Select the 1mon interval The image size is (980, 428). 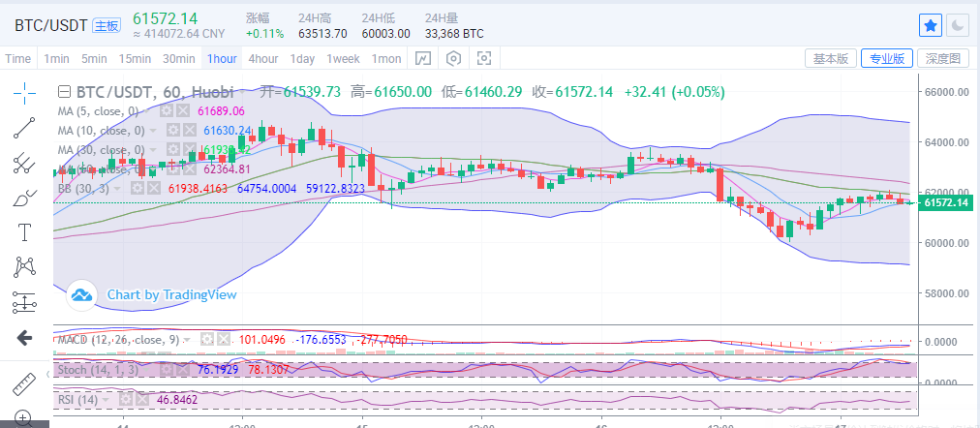tap(386, 59)
